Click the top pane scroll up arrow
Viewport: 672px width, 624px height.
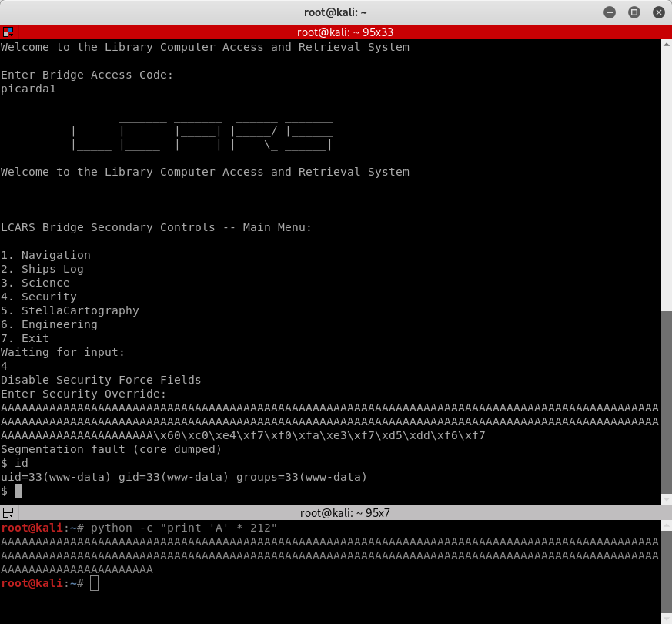click(x=667, y=44)
